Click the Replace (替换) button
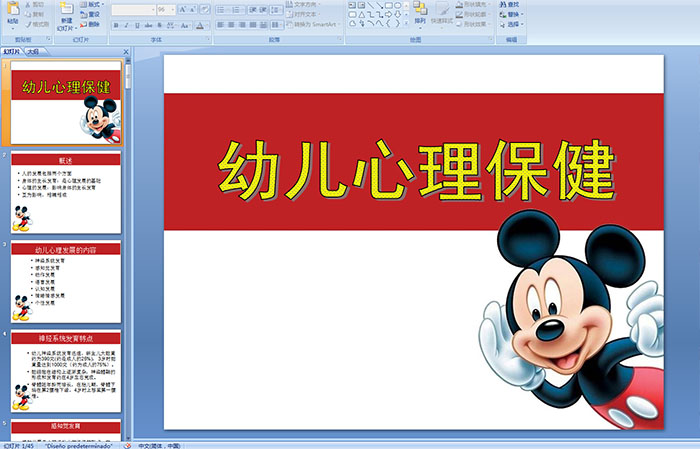This screenshot has height=449, width=700. point(511,14)
